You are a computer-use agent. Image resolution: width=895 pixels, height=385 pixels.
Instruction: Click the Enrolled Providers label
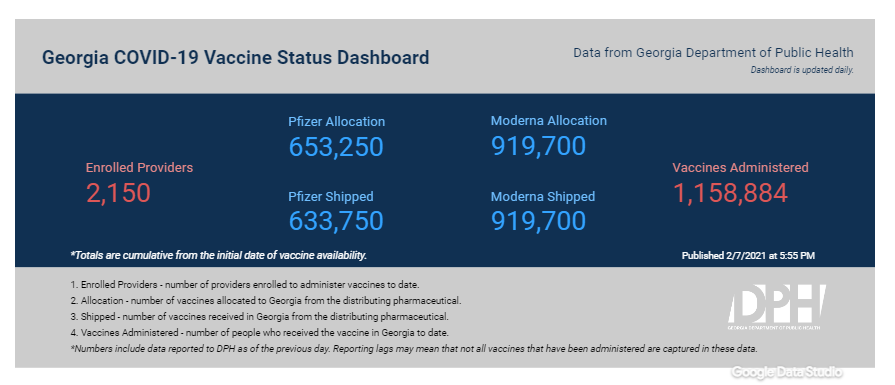click(x=139, y=168)
